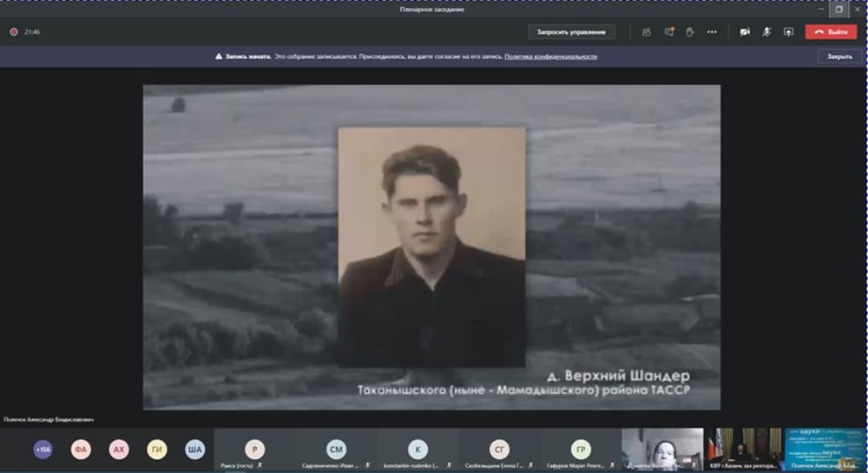Screen dimensions: 868x473
Task: Select the ША participant avatar
Action: coord(194,450)
